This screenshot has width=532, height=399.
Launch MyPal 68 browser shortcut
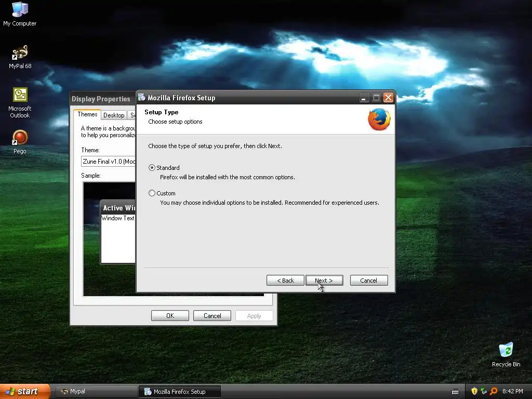coord(20,57)
